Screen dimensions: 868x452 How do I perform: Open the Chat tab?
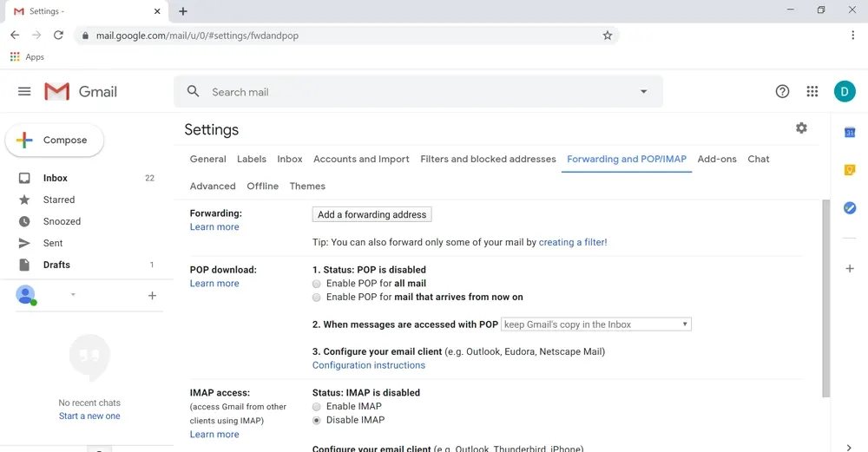coord(759,160)
